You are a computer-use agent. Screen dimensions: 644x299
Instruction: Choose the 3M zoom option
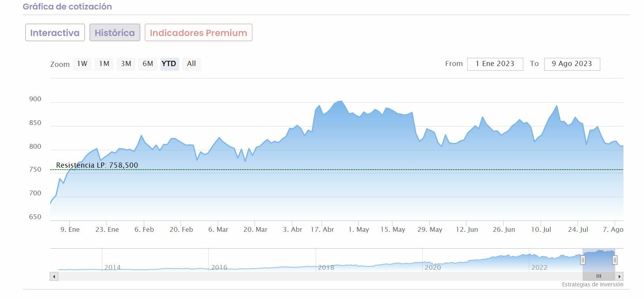click(x=126, y=64)
